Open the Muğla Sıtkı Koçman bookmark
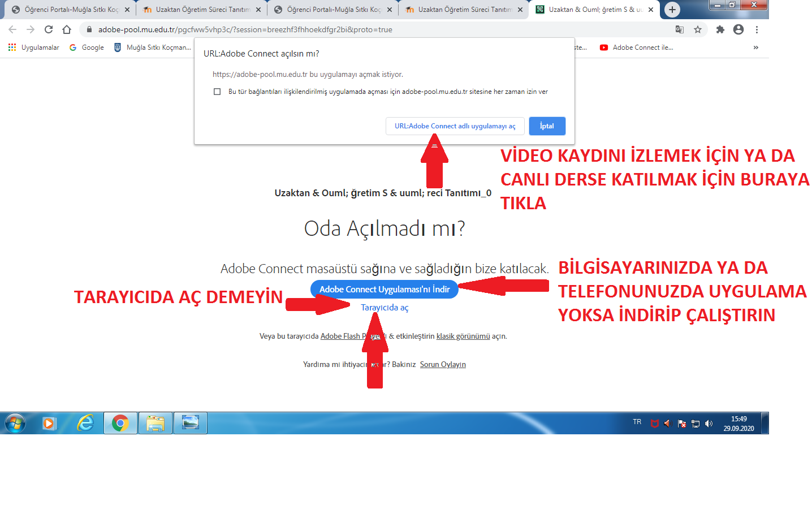This screenshot has width=812, height=518. (153, 48)
